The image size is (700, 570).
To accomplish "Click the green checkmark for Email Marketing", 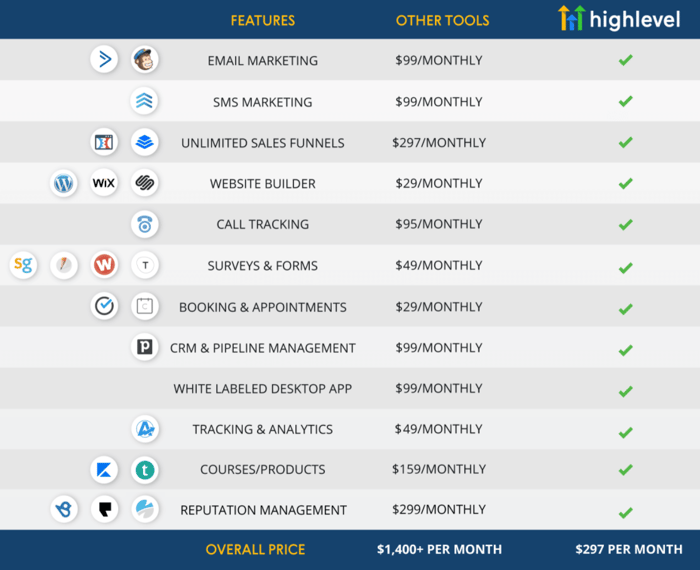I will click(625, 60).
